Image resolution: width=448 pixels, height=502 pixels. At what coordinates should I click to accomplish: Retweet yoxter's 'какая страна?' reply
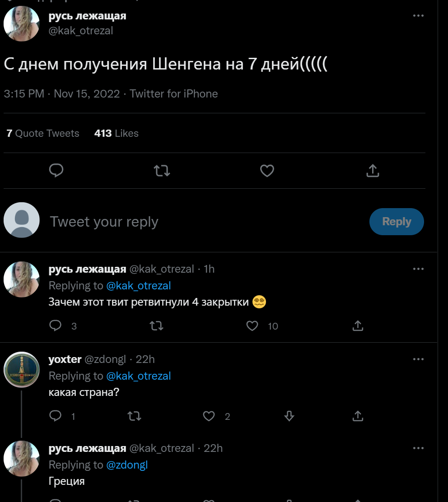click(135, 416)
